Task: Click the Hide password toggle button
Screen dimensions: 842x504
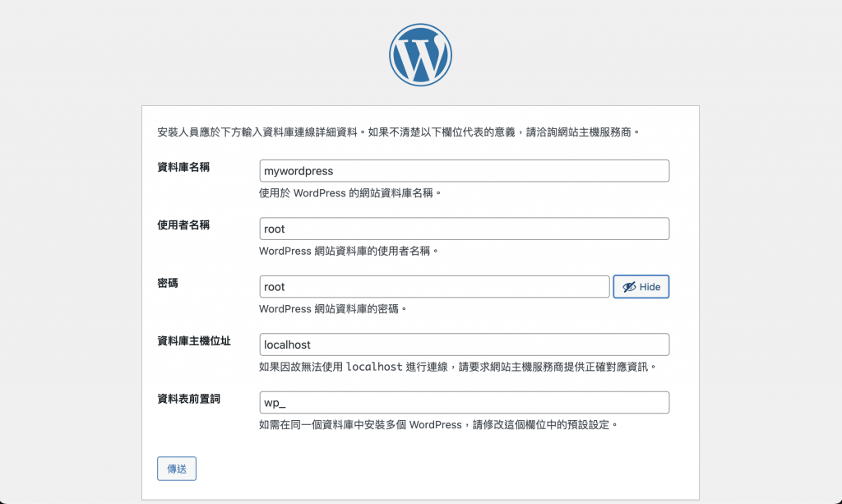Action: point(641,287)
